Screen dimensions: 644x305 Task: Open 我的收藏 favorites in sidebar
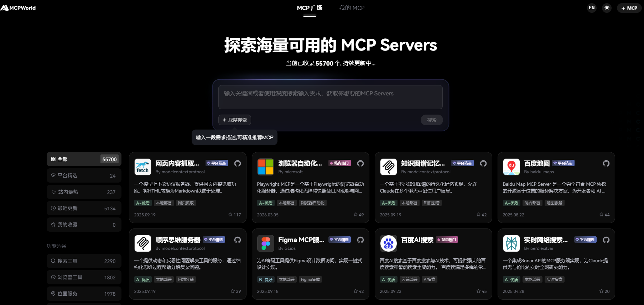click(x=84, y=225)
